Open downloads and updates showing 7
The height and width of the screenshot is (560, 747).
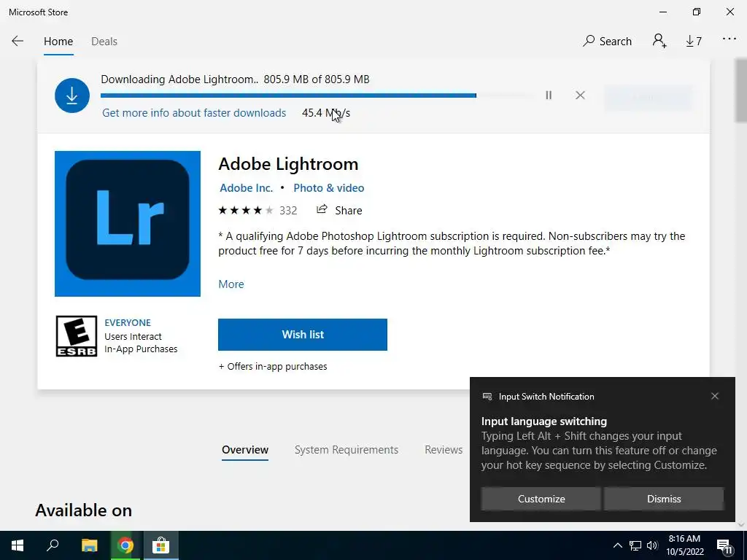pyautogui.click(x=694, y=42)
